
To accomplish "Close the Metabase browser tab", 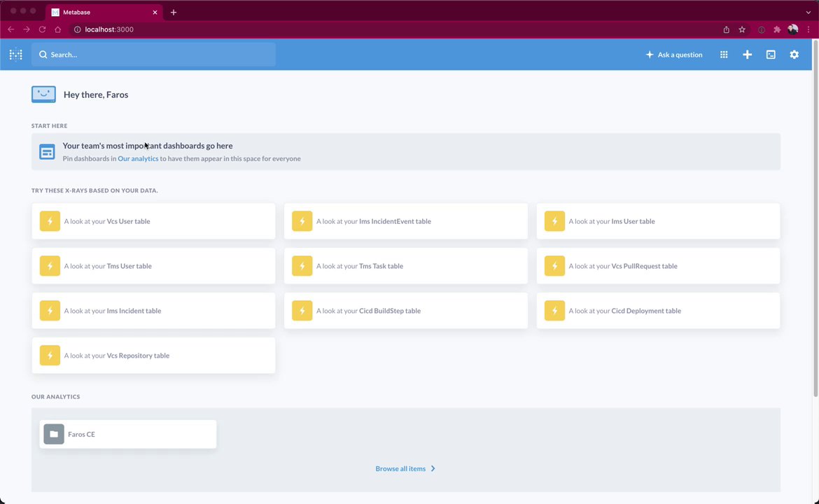I will pos(155,12).
